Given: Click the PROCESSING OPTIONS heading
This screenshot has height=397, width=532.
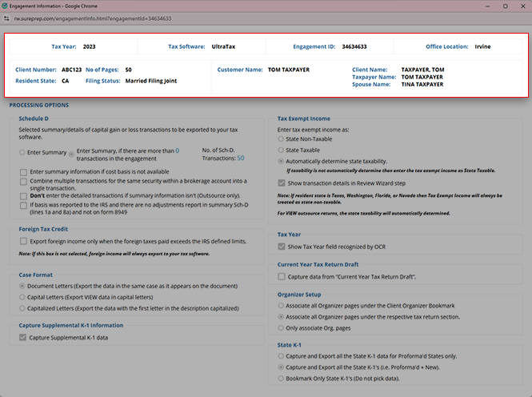Looking at the screenshot, I should click(39, 105).
